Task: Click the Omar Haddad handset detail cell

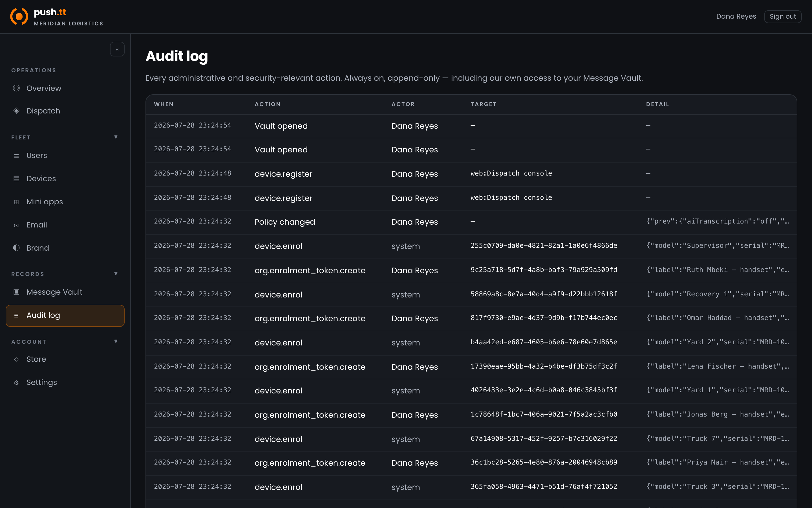Action: point(717,318)
